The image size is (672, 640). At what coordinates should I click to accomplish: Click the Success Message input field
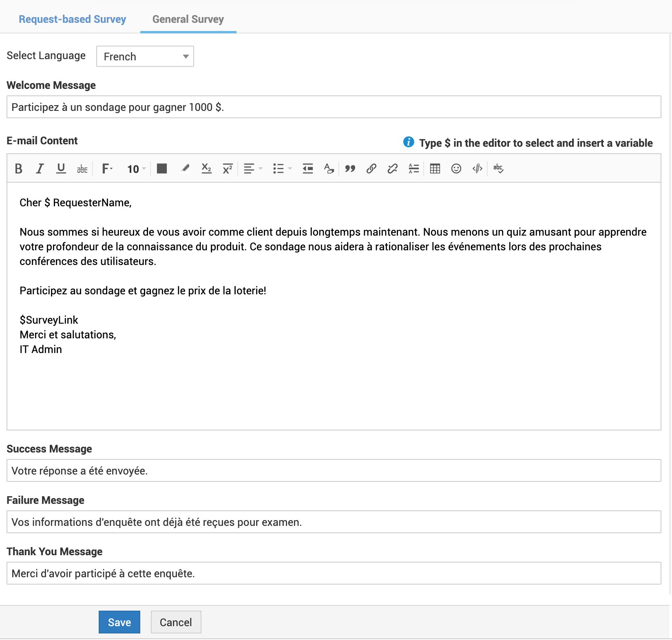[x=334, y=470]
